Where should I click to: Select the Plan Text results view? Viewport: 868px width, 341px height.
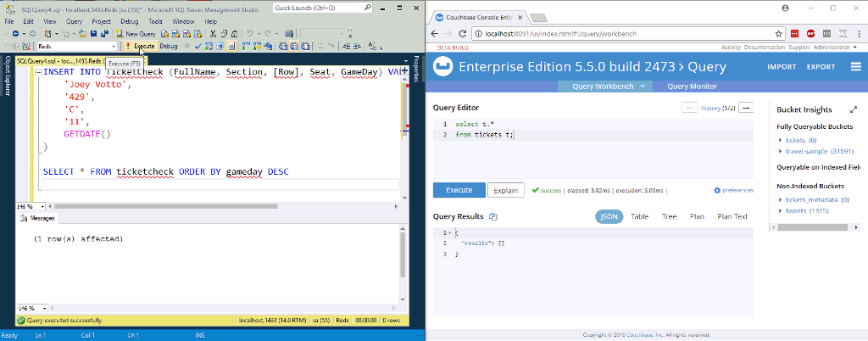coord(732,216)
